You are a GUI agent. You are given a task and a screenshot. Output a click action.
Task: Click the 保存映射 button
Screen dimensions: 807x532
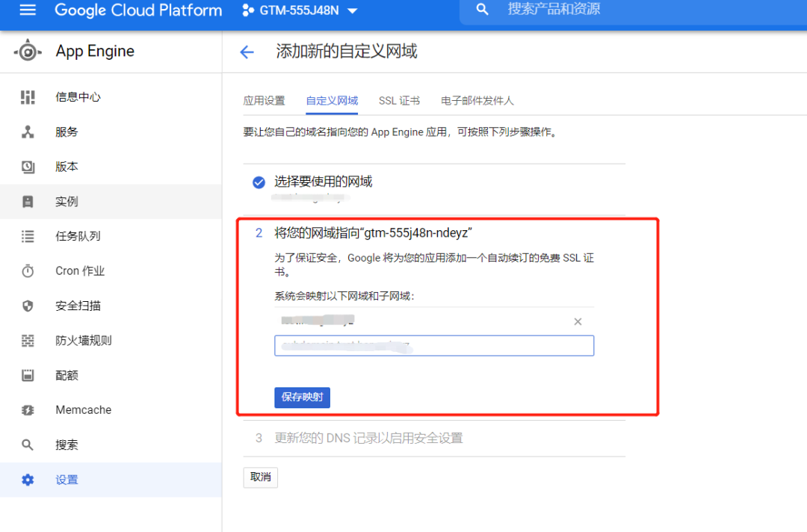(x=302, y=398)
